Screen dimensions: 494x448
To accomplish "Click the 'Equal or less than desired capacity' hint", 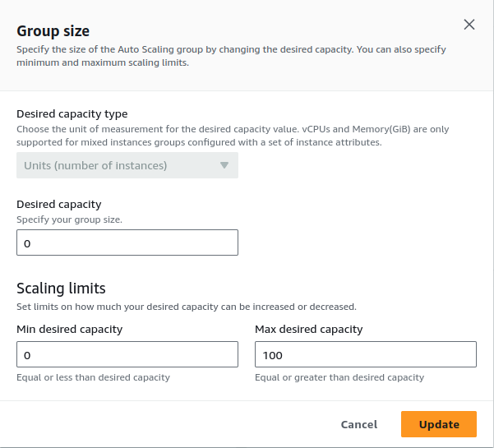I will (93, 377).
